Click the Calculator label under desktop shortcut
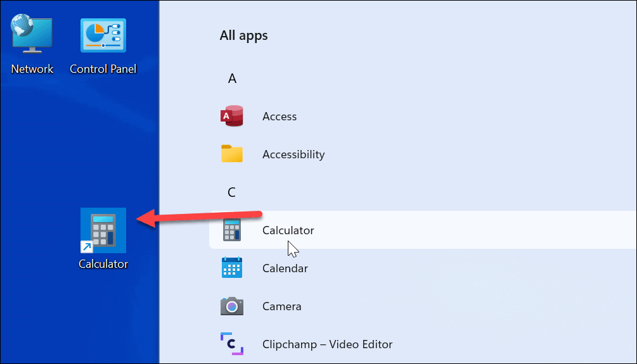 pyautogui.click(x=103, y=264)
